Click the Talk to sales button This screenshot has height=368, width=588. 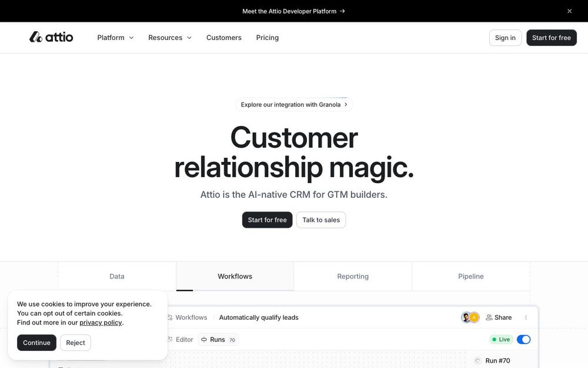point(321,220)
